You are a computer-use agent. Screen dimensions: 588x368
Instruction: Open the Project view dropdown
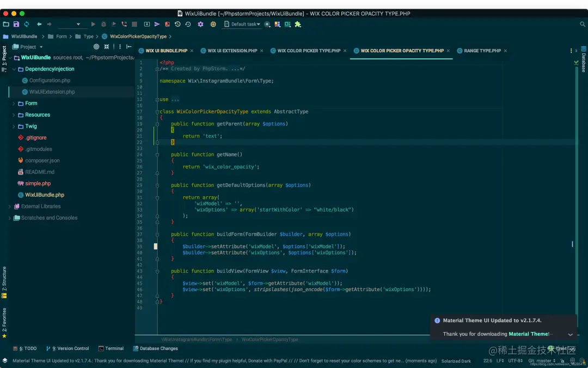click(x=28, y=47)
